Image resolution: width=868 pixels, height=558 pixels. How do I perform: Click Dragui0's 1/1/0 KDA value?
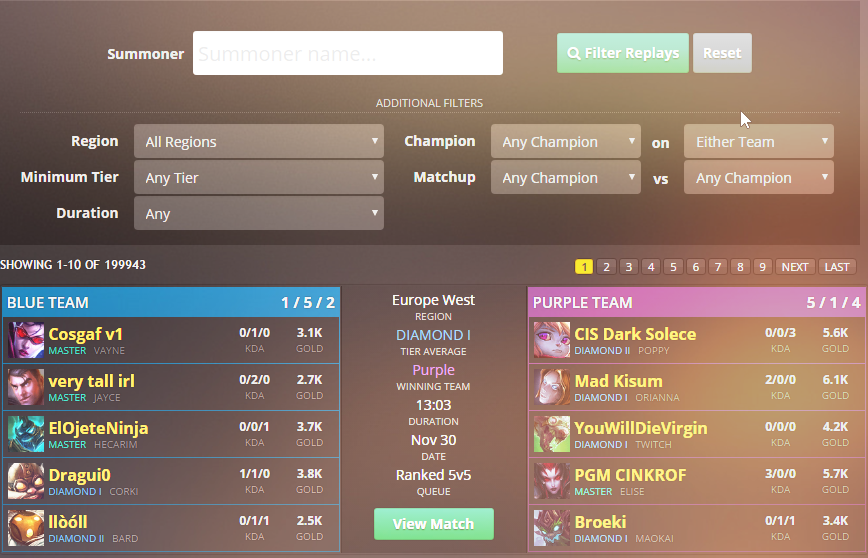255,474
